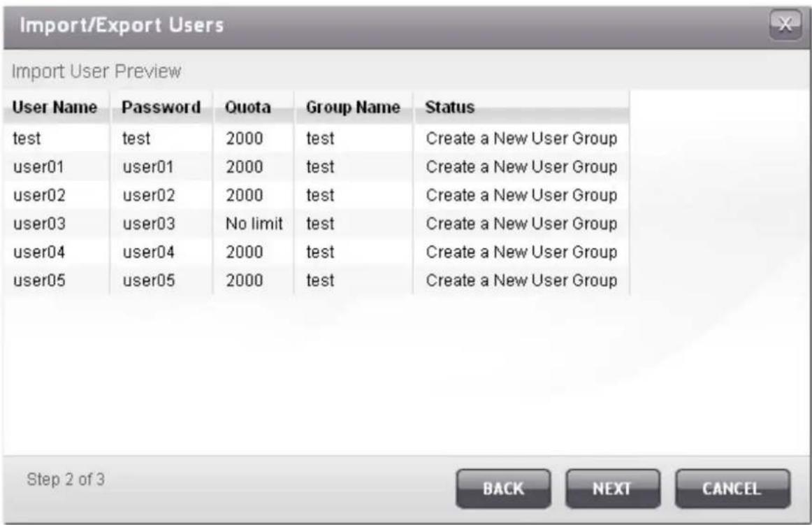812x525 pixels.
Task: Select the 'Step 2 of 3' indicator text
Action: tap(66, 479)
